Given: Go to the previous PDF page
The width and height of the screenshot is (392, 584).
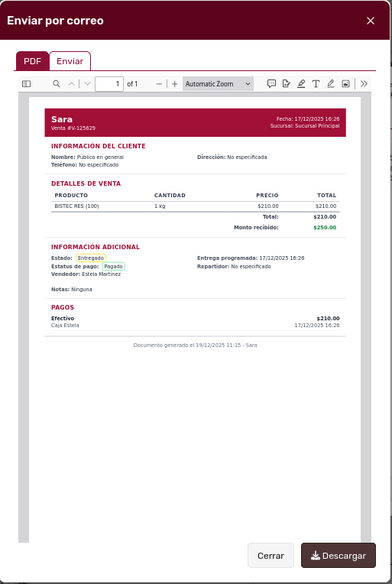Looking at the screenshot, I should [72, 84].
